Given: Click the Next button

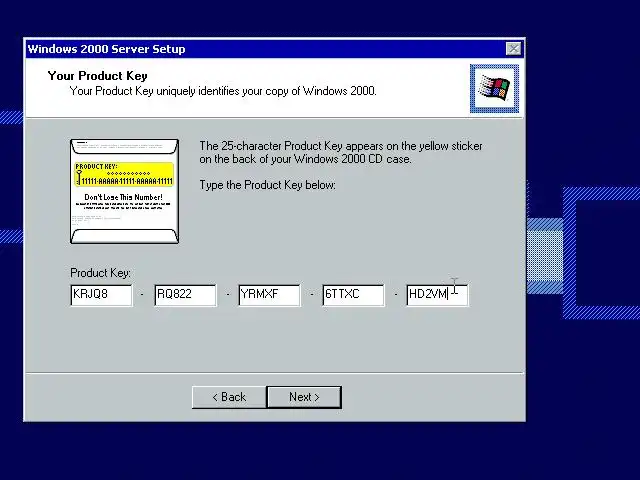Looking at the screenshot, I should click(304, 397).
